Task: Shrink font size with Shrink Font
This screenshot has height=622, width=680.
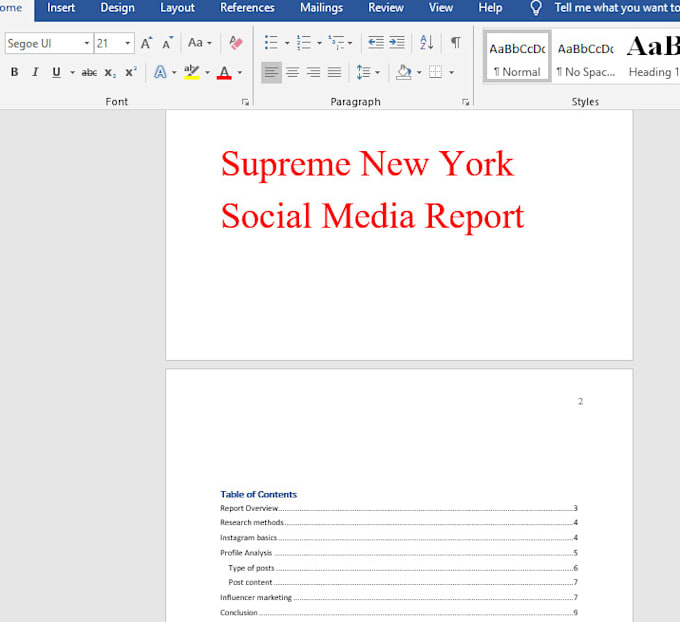Action: coord(167,43)
